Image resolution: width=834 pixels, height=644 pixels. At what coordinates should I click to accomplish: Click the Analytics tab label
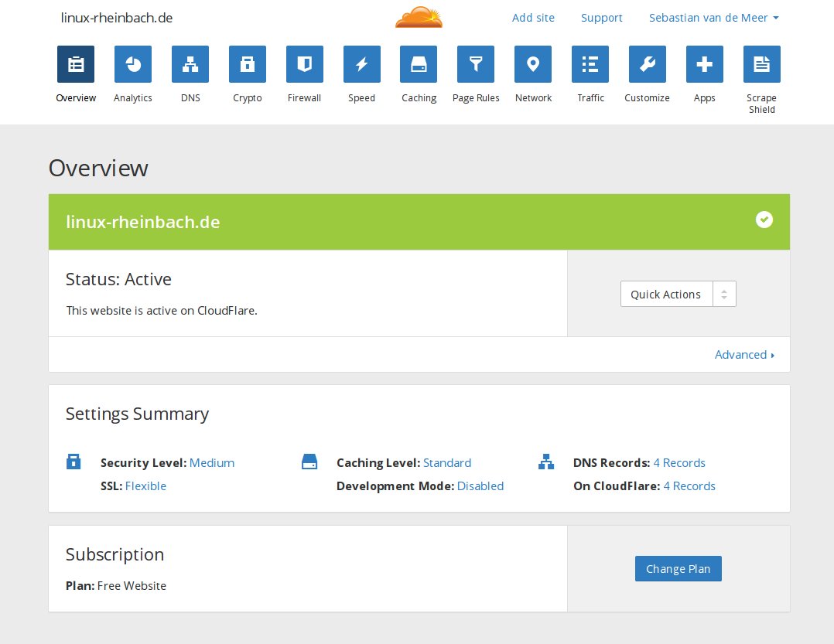click(x=133, y=97)
